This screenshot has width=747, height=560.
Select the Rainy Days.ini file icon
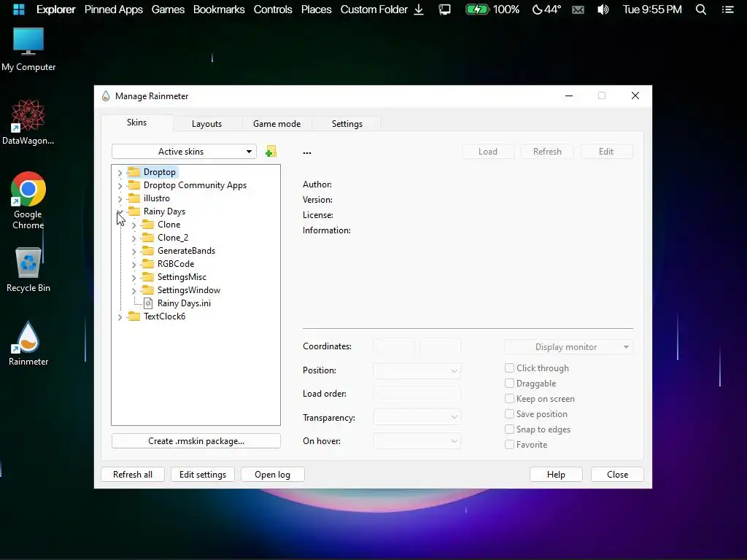coord(148,303)
